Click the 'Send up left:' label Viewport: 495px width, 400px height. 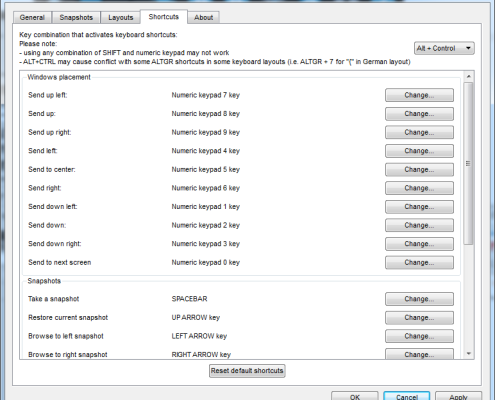coord(48,95)
